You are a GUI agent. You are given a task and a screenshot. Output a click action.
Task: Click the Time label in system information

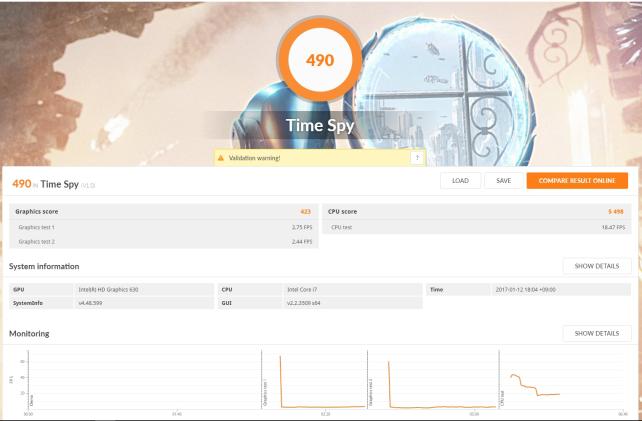(x=436, y=290)
